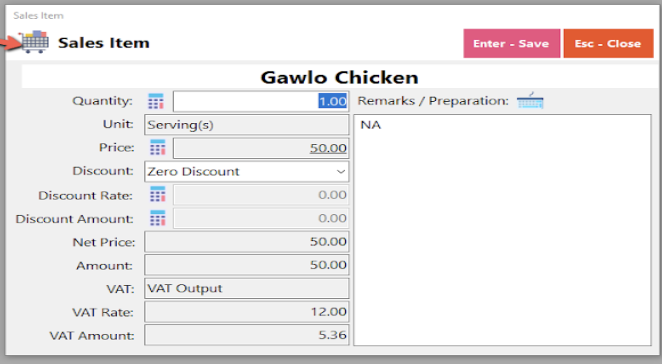Screen dimensions: 662x364
Task: Click the VAT field showing VAT Output
Action: [247, 288]
